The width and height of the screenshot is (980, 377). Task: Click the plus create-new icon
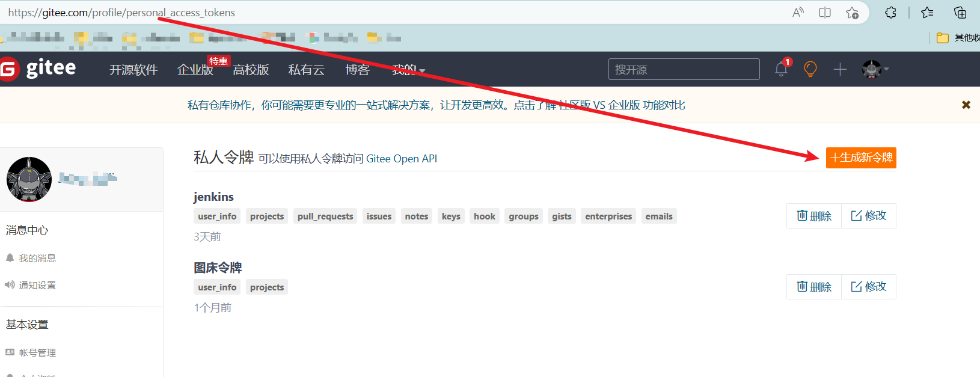[840, 70]
